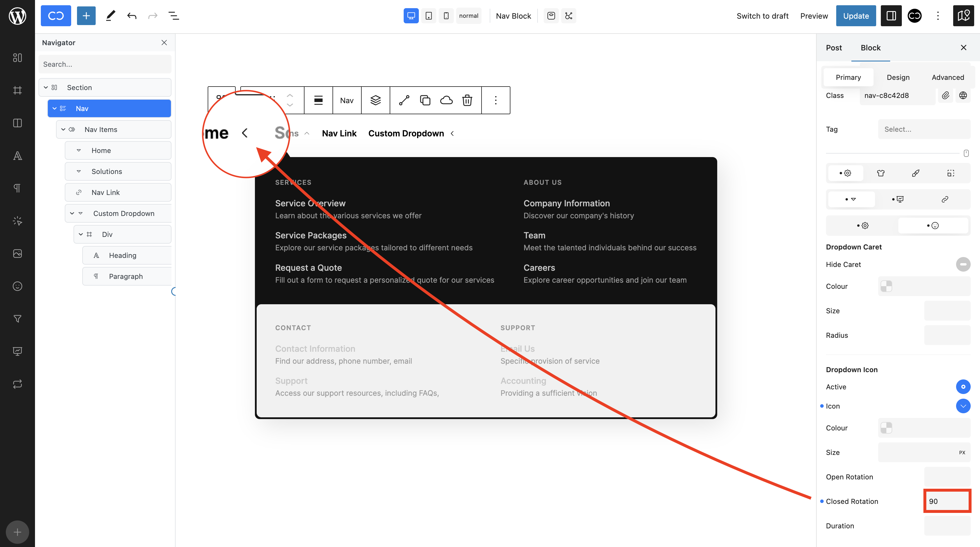980x547 pixels.
Task: Click the duplicate block icon in toolbar
Action: [x=425, y=100]
